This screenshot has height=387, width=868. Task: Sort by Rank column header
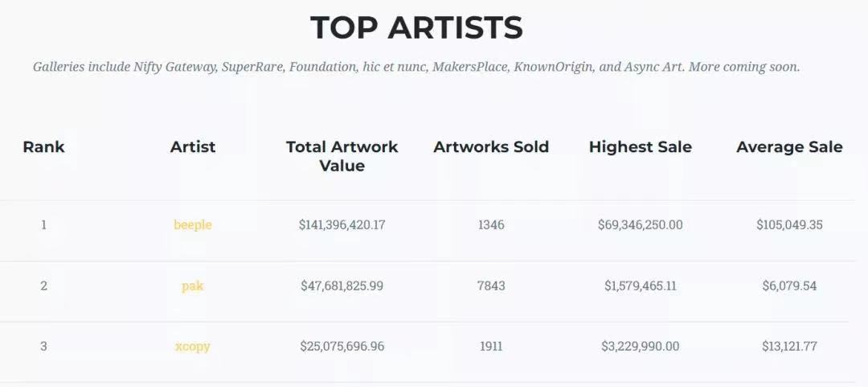tap(43, 147)
